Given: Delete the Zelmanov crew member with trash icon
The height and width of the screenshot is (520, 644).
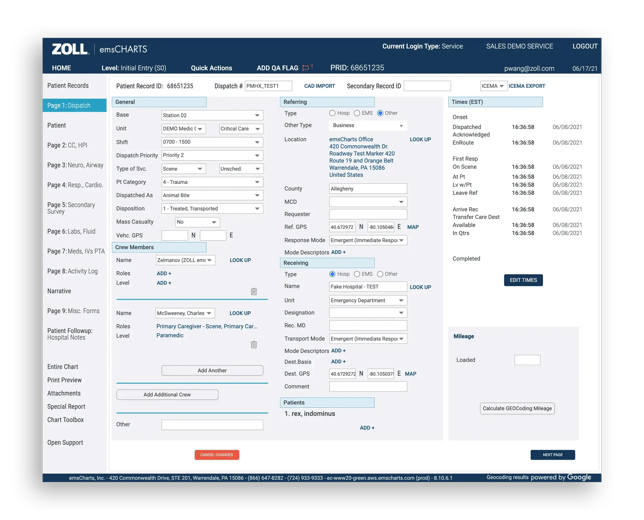Looking at the screenshot, I should [x=254, y=291].
